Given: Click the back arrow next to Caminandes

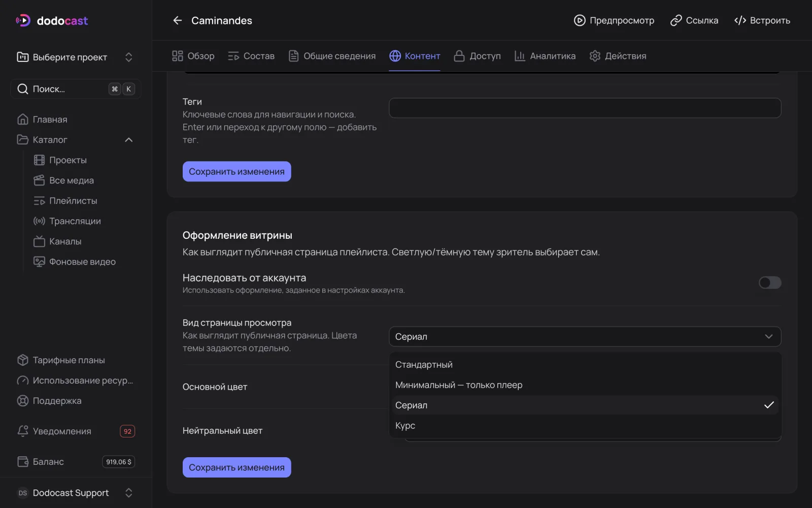Looking at the screenshot, I should [177, 20].
